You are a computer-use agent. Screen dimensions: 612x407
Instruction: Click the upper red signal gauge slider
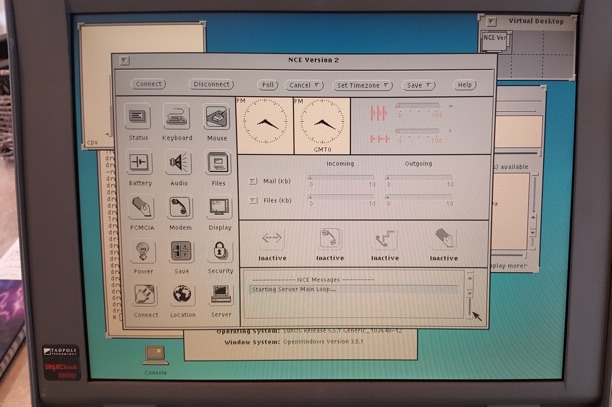[x=418, y=106]
